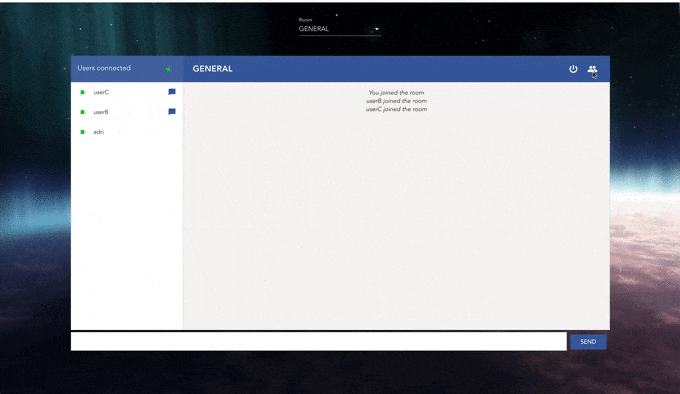Toggle the users list icon
Screen dimensions: 680x394
[x=592, y=69]
